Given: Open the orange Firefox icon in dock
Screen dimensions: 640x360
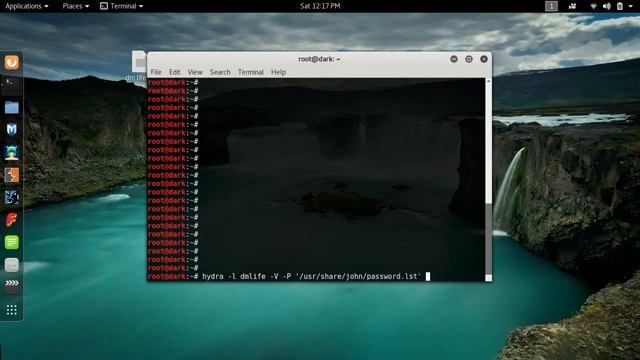Looking at the screenshot, I should click(x=11, y=62).
